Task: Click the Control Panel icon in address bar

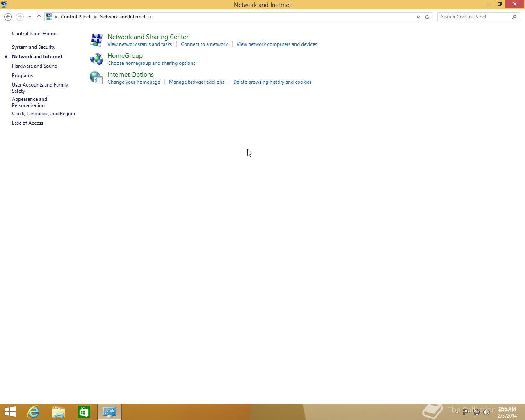Action: tap(49, 17)
